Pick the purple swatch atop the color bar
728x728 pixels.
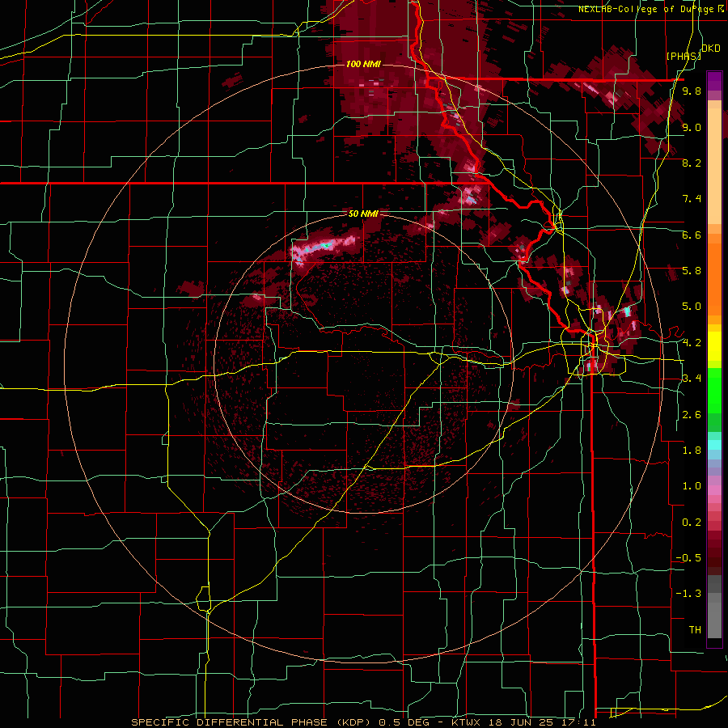click(714, 81)
